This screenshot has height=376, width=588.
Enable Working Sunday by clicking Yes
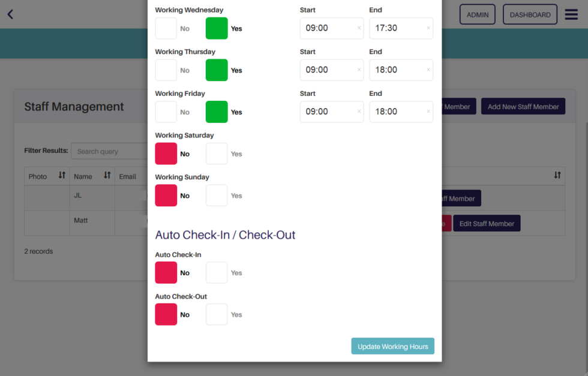(217, 195)
